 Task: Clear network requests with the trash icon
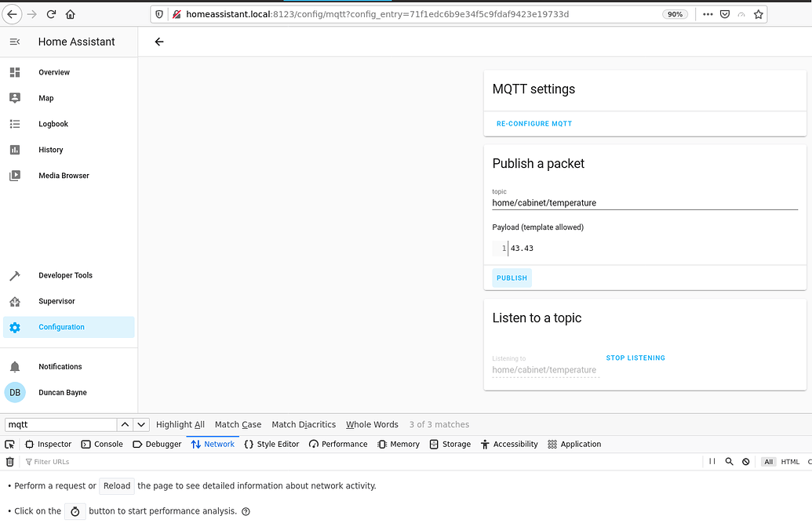coord(9,461)
